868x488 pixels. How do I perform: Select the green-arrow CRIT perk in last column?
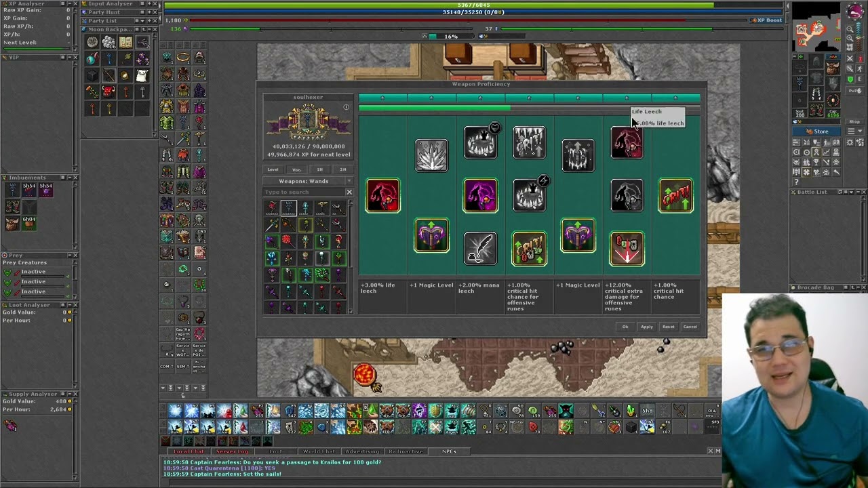[x=675, y=196]
